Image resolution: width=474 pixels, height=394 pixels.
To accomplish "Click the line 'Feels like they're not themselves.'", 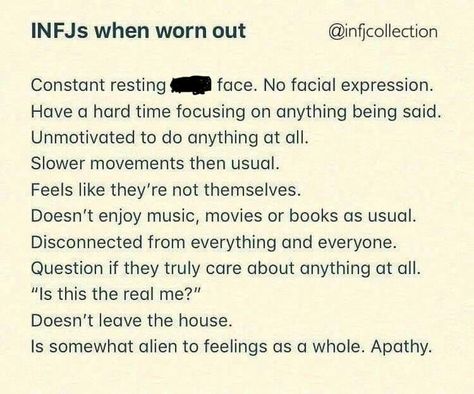I will [x=166, y=190].
